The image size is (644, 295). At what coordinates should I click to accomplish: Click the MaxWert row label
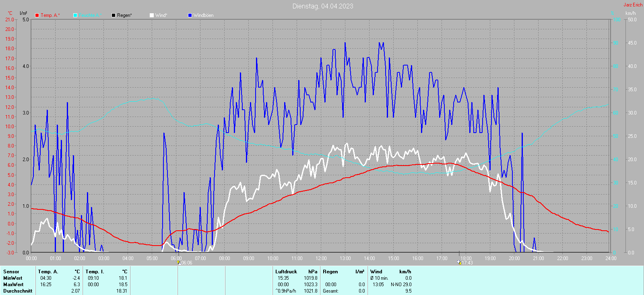click(13, 285)
